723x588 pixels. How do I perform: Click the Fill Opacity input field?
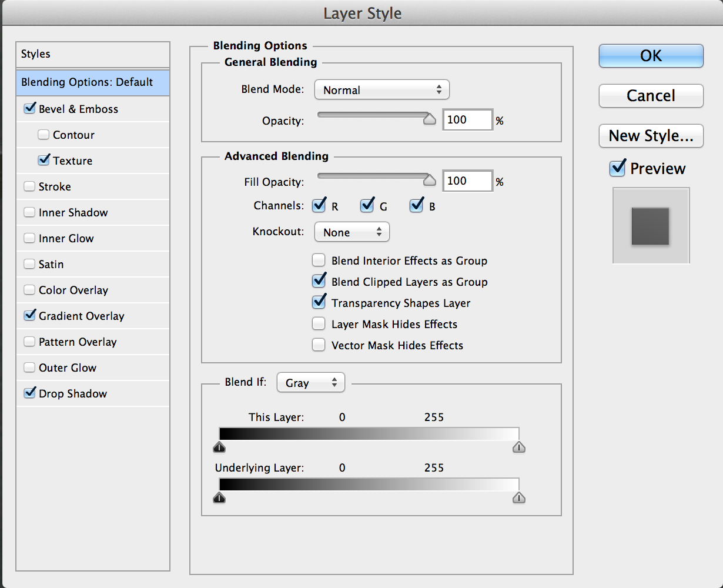coord(467,181)
